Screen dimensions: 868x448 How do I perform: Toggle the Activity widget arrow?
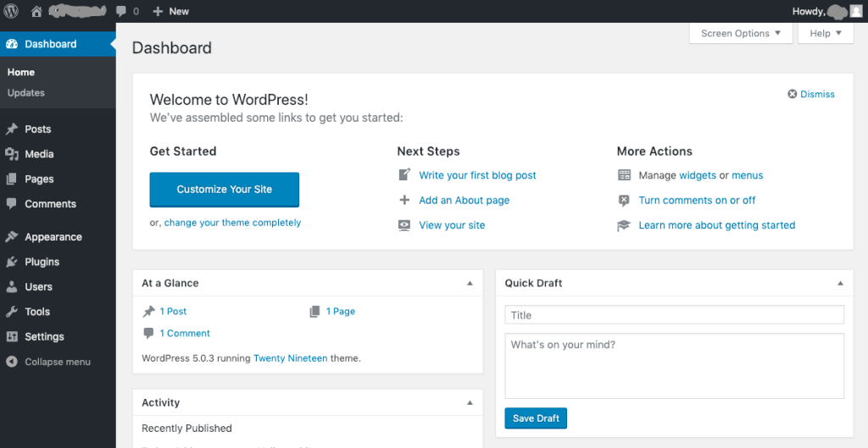pos(470,403)
